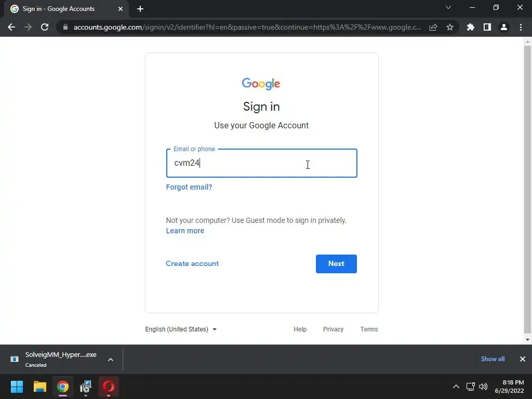Open the canceled SolveigMM_Hyper download item
This screenshot has width=532, height=399.
click(54, 360)
